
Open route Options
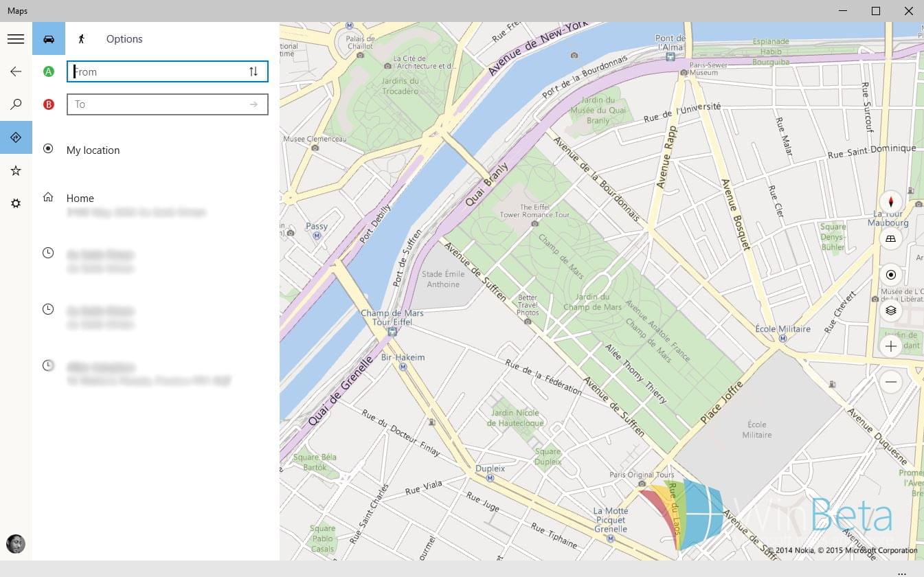[x=124, y=39]
